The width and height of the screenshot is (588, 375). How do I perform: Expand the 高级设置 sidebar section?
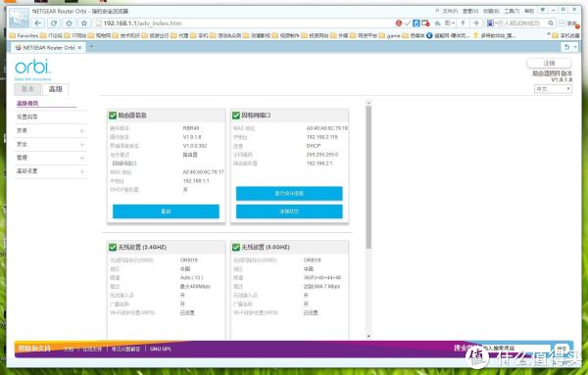coord(51,171)
